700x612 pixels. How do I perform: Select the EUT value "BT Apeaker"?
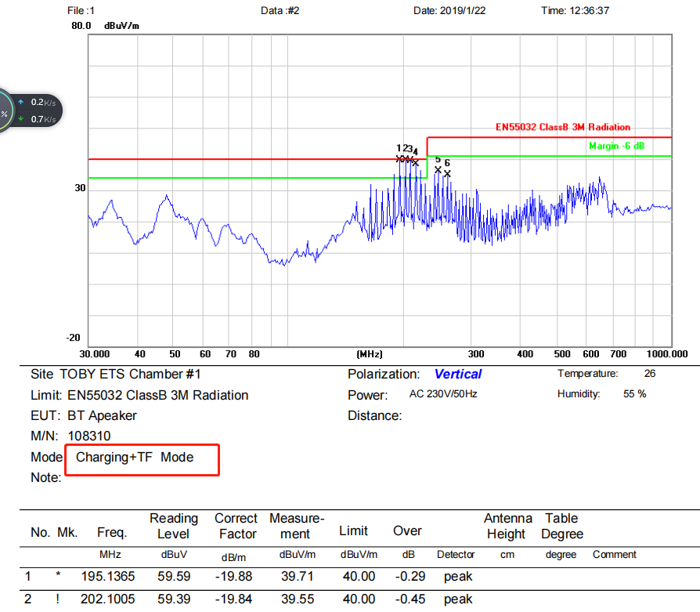(103, 416)
